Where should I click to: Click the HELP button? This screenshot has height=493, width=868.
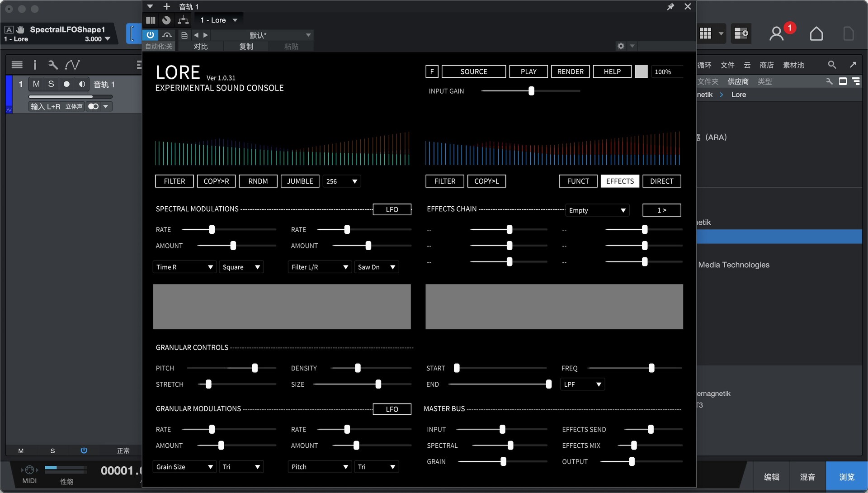612,71
